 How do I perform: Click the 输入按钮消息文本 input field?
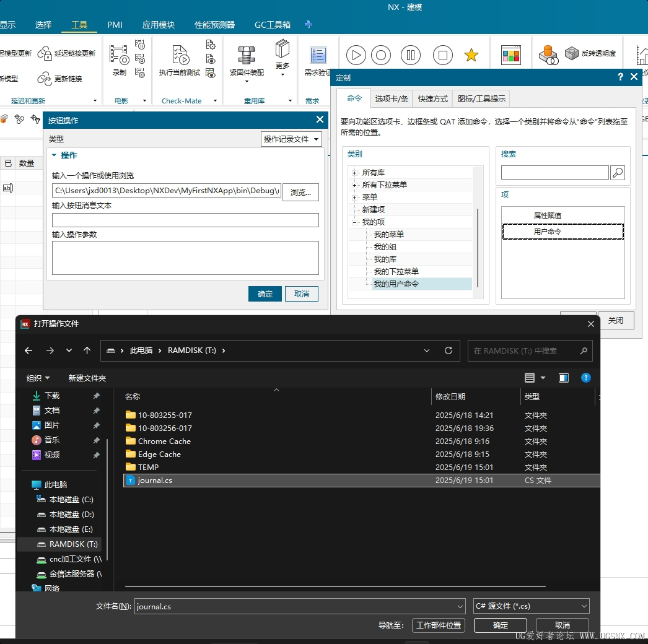[x=185, y=220]
